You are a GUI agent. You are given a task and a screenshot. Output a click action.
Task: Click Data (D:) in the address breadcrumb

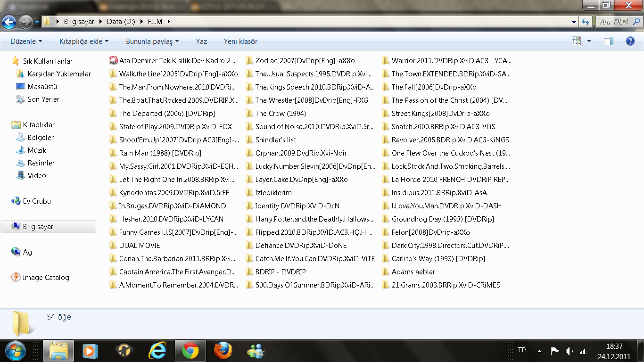121,22
